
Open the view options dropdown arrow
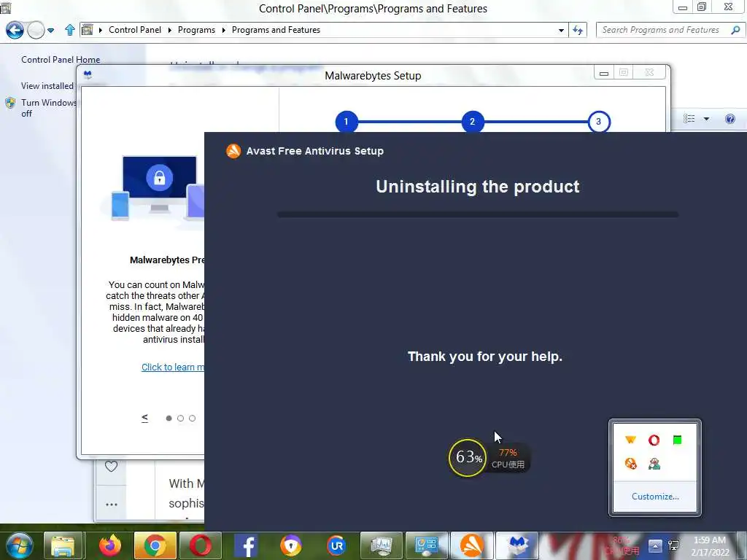(706, 119)
